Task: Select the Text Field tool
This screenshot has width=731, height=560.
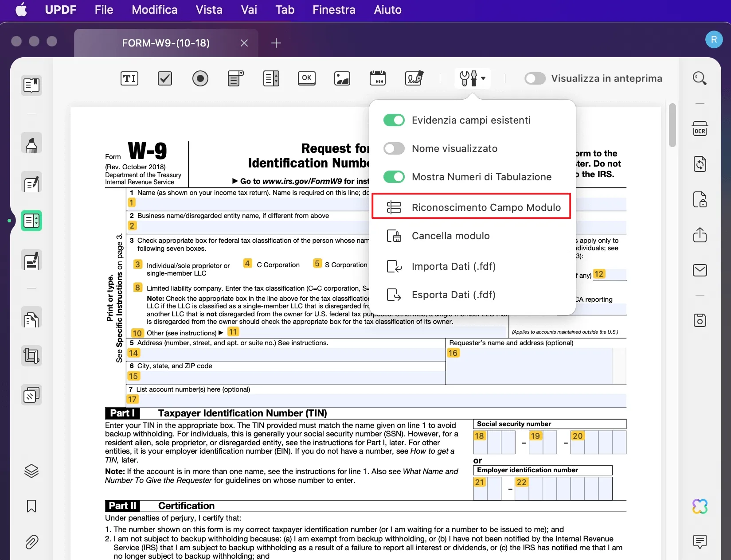Action: pyautogui.click(x=129, y=79)
